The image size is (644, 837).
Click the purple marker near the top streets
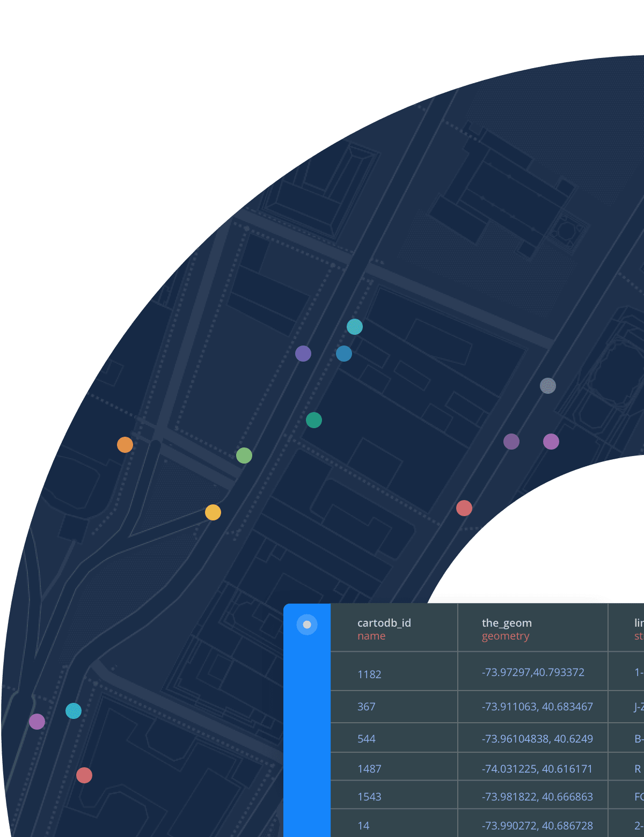(x=304, y=354)
